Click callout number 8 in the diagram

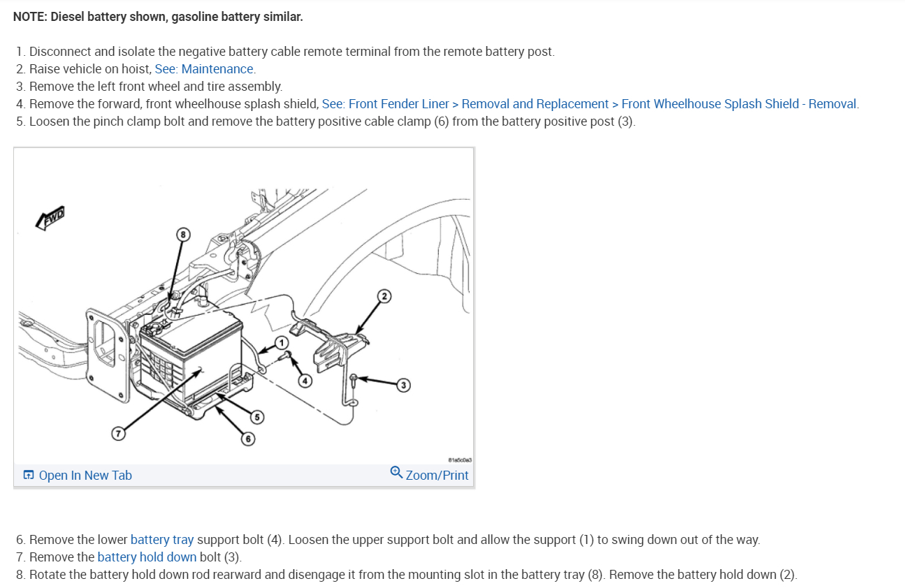pos(182,235)
